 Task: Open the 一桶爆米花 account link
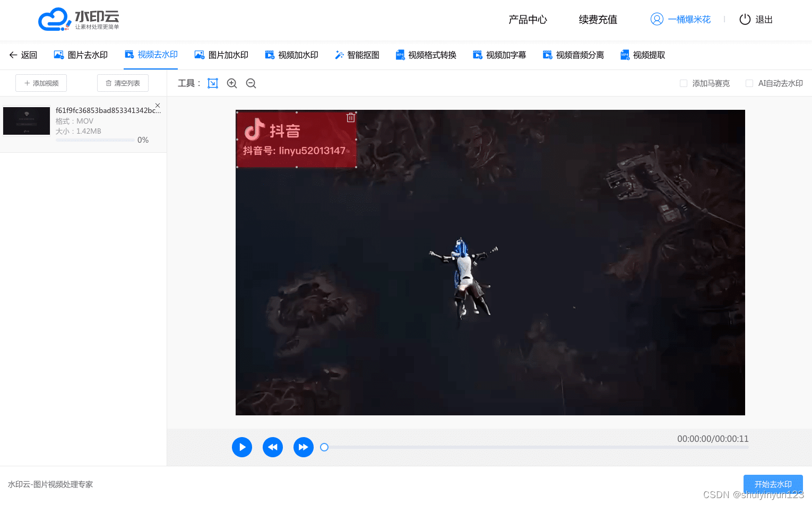click(x=689, y=20)
